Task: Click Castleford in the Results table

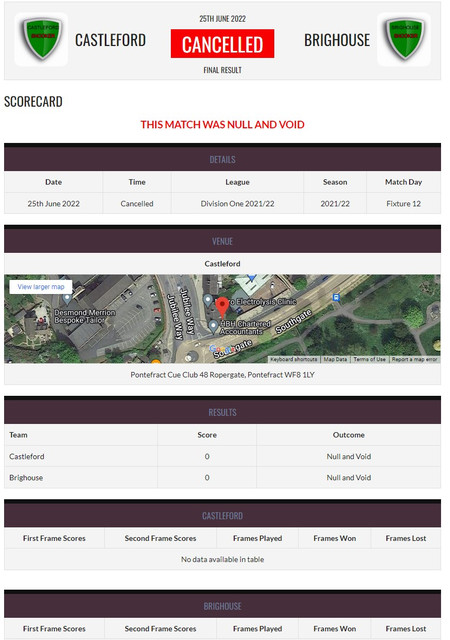Action: [x=27, y=456]
